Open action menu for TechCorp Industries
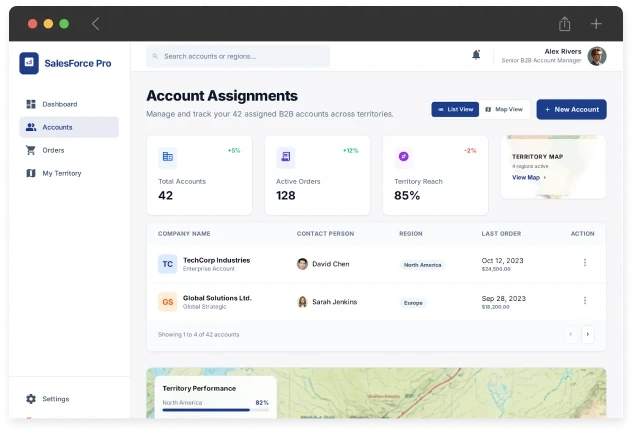 tap(585, 263)
